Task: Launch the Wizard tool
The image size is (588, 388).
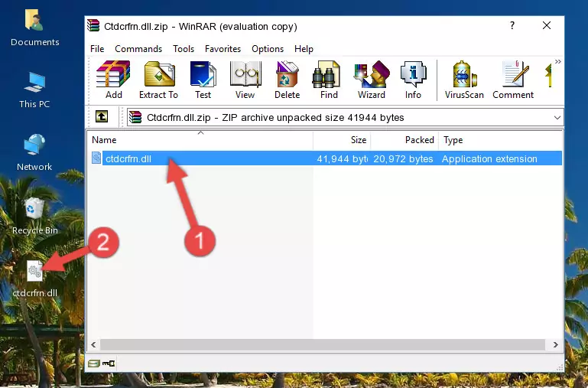Action: click(x=372, y=80)
